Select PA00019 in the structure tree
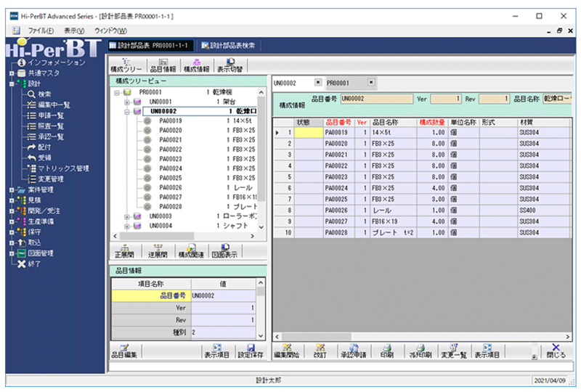The height and width of the screenshot is (392, 581). click(200, 121)
